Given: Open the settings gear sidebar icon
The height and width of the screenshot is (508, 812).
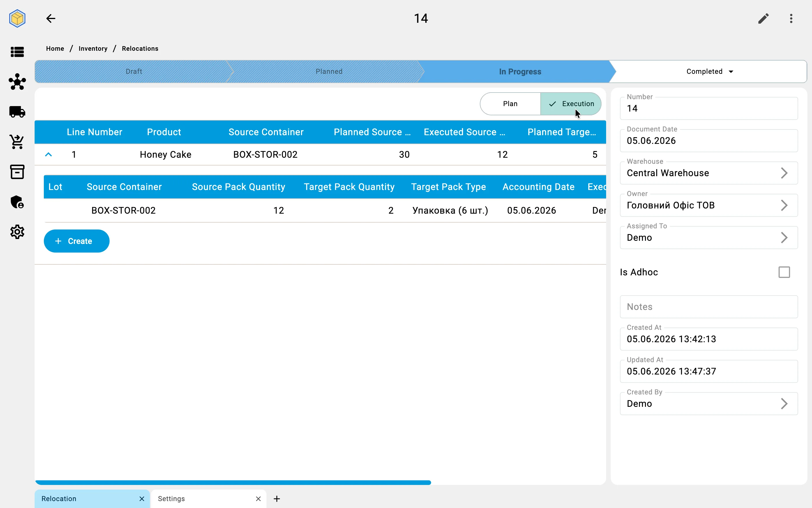Looking at the screenshot, I should 17,232.
